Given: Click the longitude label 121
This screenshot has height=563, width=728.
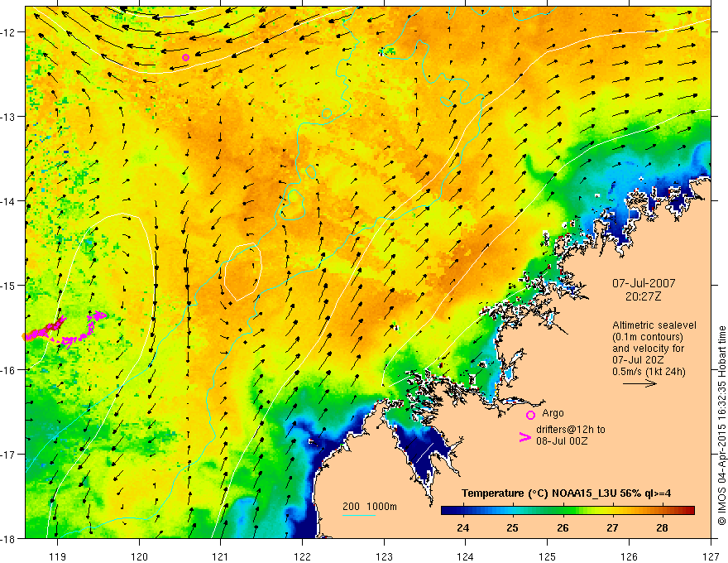Looking at the screenshot, I should [221, 556].
